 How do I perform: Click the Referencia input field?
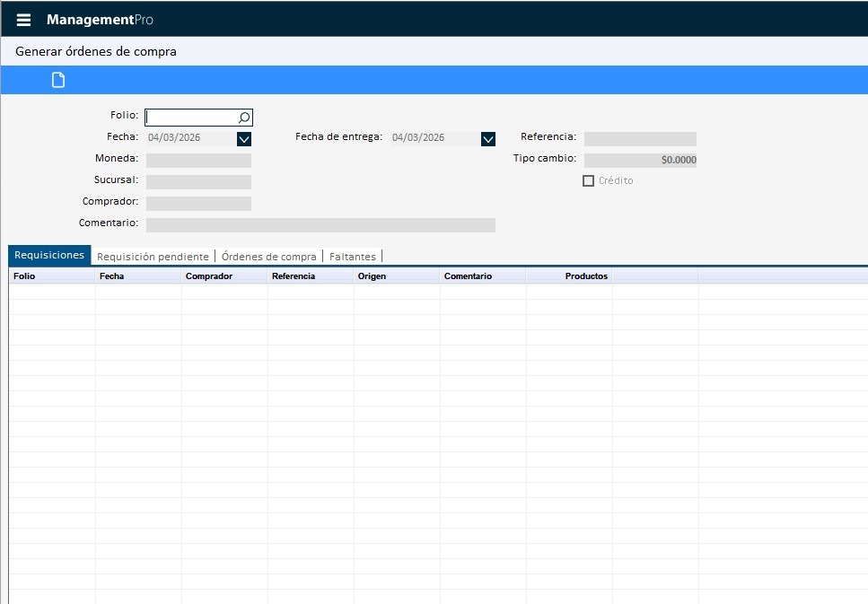pos(640,139)
